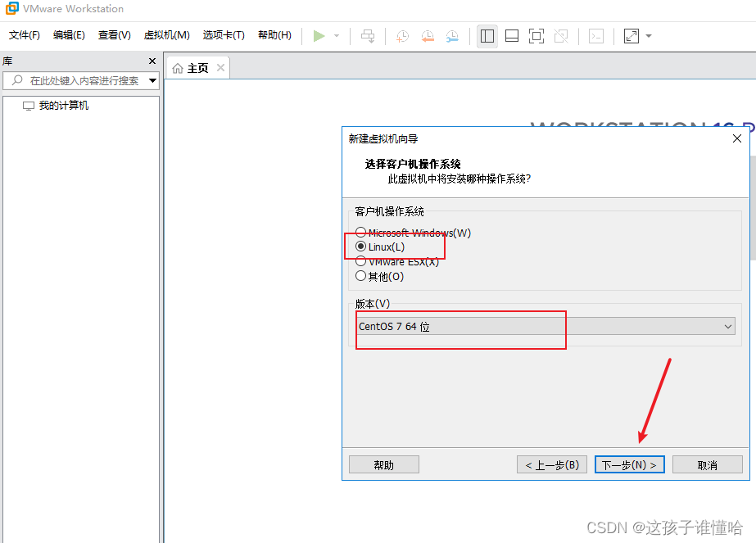Click the Unity mode toolbar icon

coord(561,36)
